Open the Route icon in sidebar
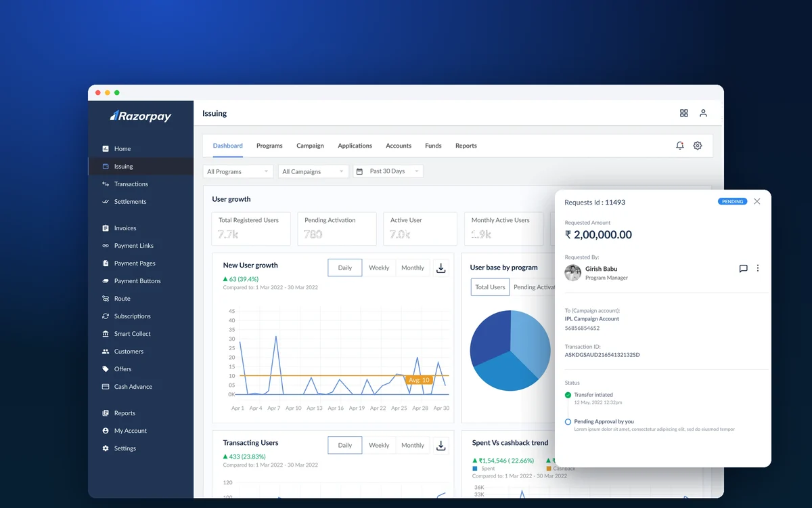 pos(106,299)
